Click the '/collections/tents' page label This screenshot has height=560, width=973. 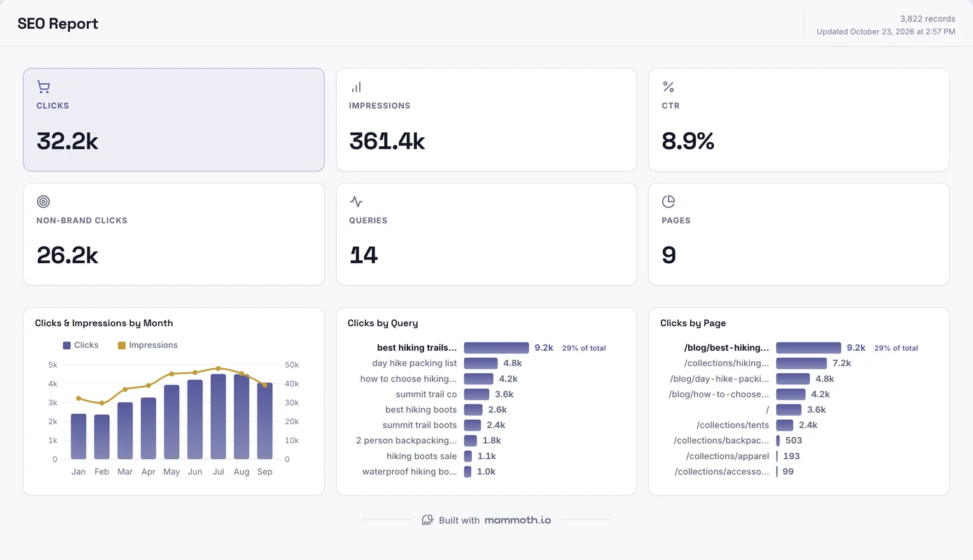coord(733,425)
